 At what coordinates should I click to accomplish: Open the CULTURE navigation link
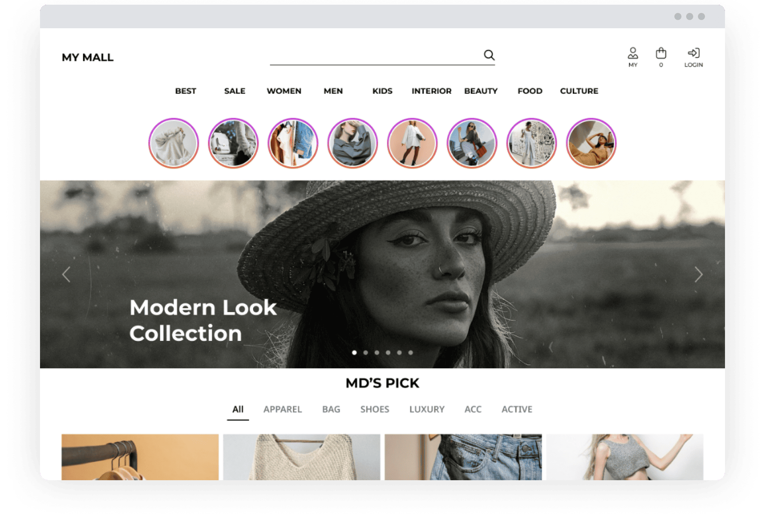coord(579,91)
